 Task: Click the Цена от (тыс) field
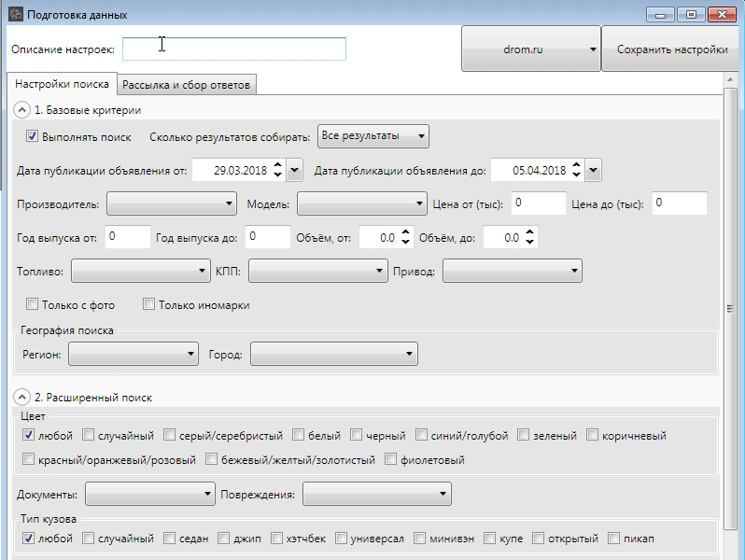(539, 203)
